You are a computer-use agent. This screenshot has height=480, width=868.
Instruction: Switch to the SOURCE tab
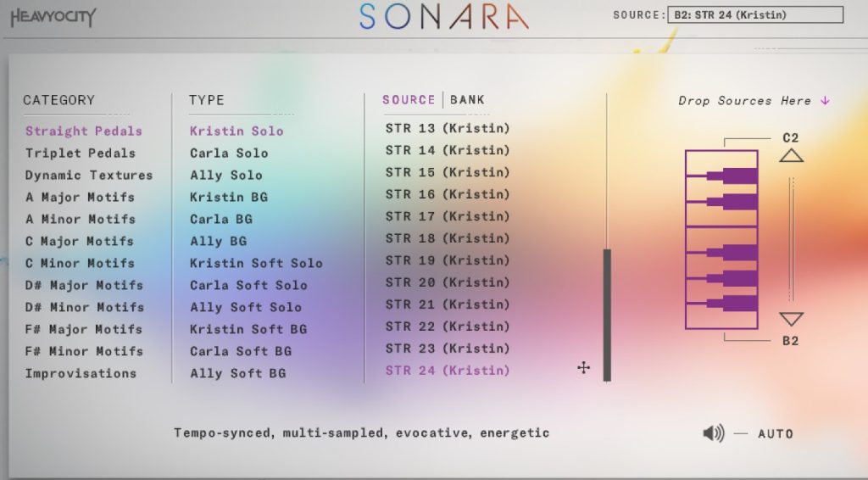[x=409, y=100]
